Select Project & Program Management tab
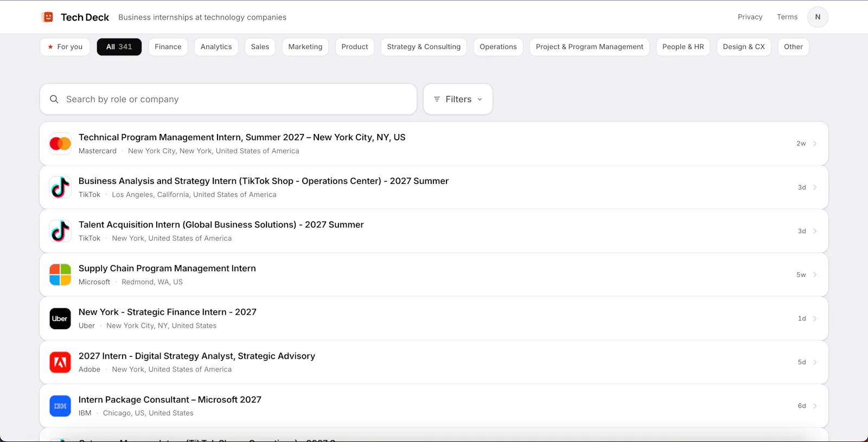Viewport: 868px width, 442px height. click(x=590, y=47)
